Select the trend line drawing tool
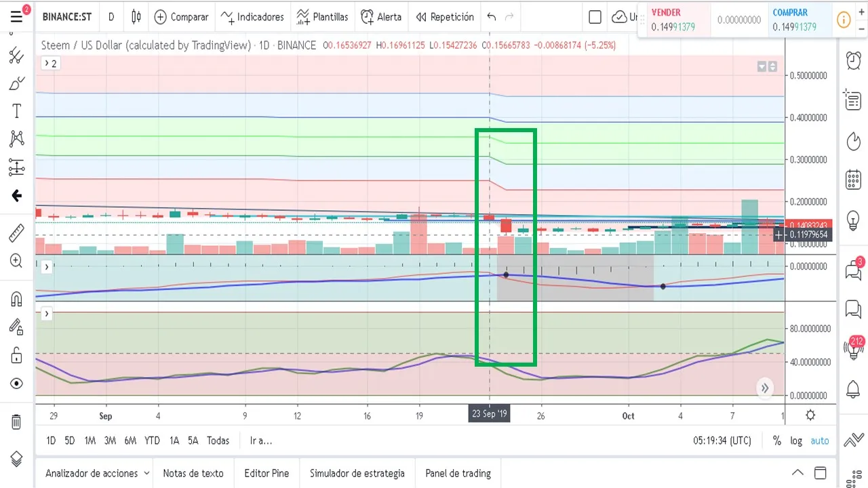This screenshot has width=868, height=488. (16, 56)
